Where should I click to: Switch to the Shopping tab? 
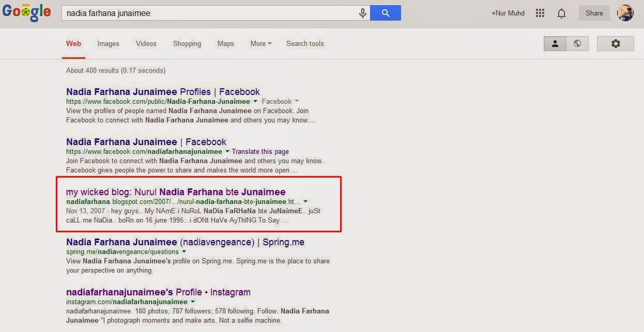pos(187,44)
